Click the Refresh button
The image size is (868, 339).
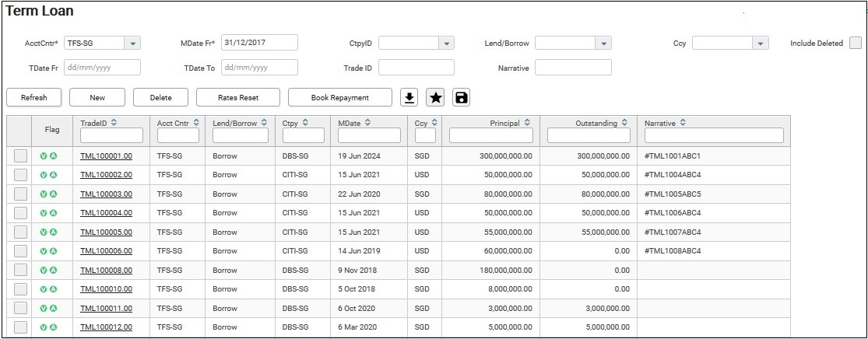pos(34,98)
